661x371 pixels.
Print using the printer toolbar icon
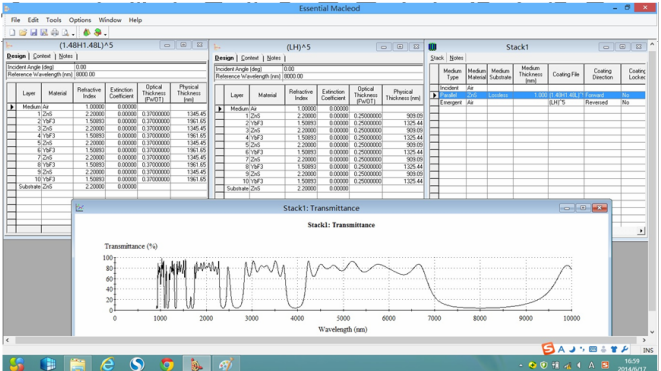pos(55,32)
